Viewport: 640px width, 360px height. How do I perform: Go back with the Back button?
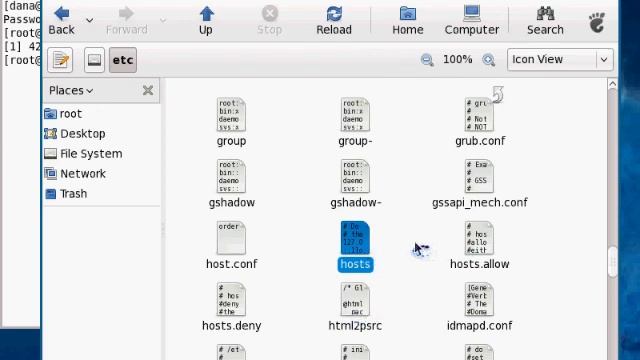pos(62,21)
